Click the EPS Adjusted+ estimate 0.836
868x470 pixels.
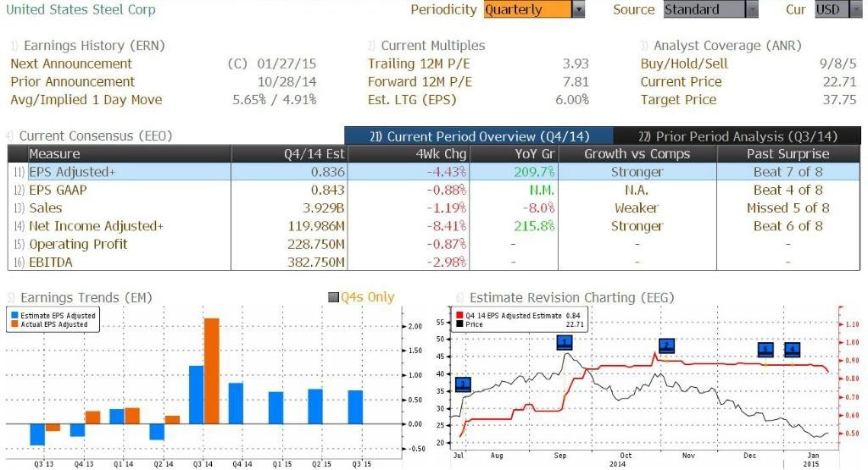(x=328, y=172)
